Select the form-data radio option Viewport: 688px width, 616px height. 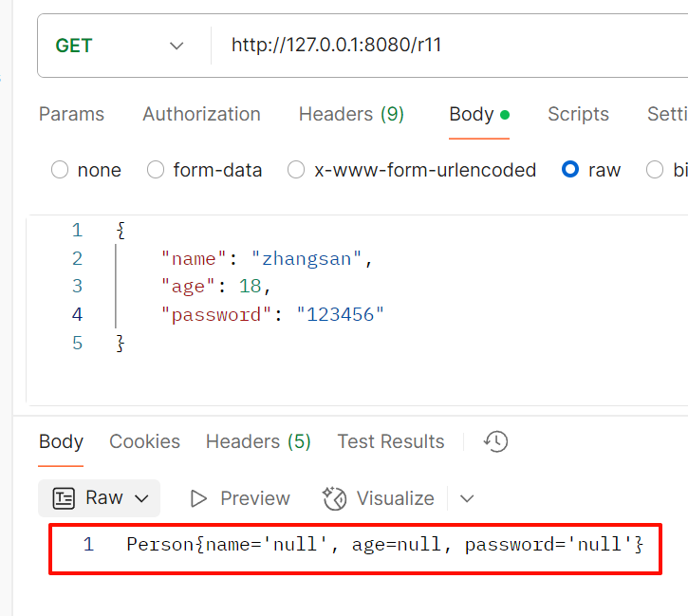click(x=156, y=170)
